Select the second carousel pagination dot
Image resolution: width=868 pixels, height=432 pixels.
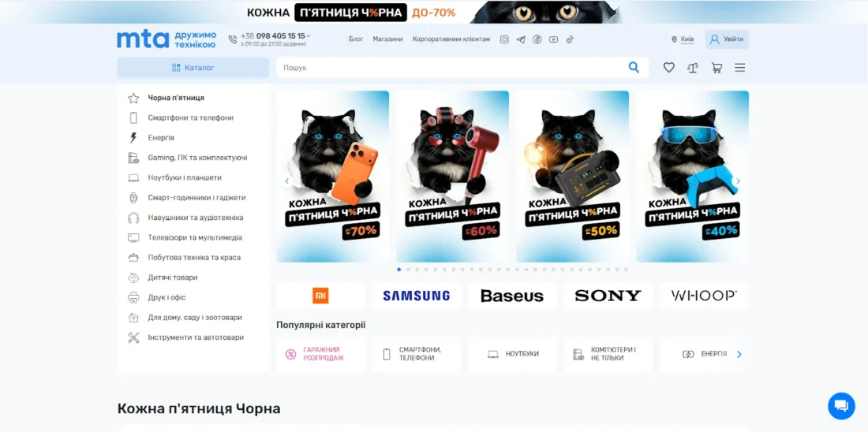[408, 270]
